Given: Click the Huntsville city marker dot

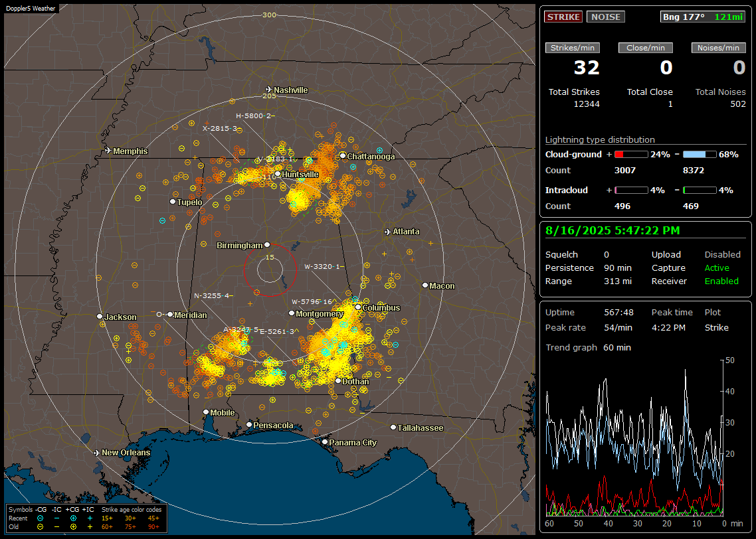Looking at the screenshot, I should click(278, 174).
